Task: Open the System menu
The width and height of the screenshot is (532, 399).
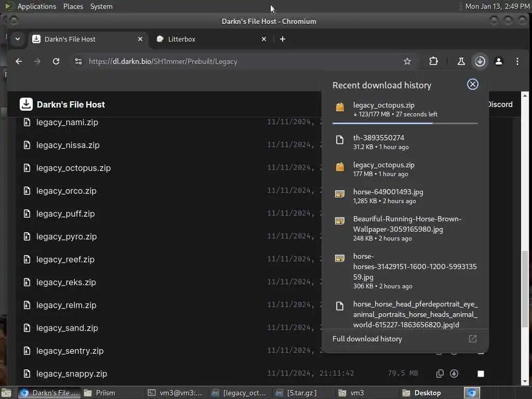Action: pos(101,6)
